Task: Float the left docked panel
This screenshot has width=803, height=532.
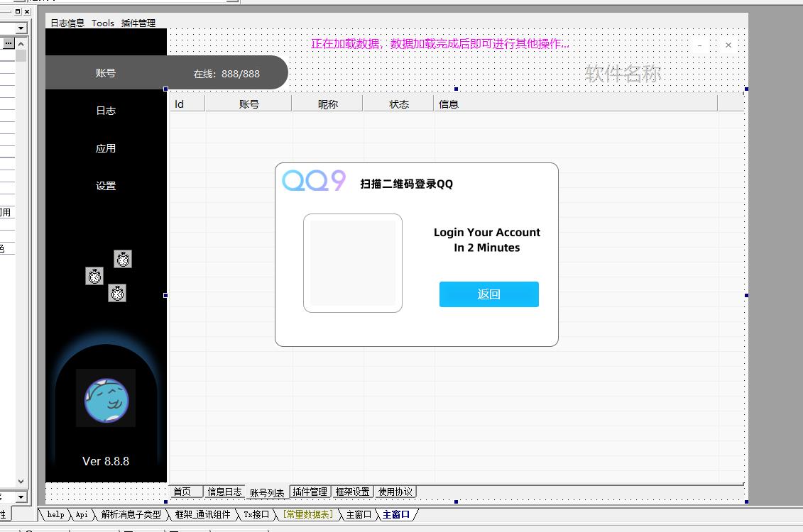Action: pos(18,11)
